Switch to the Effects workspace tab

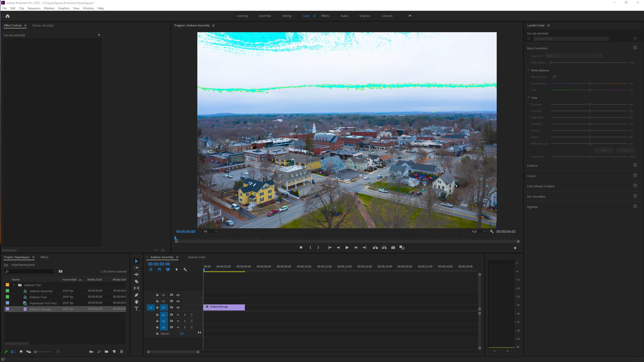325,16
